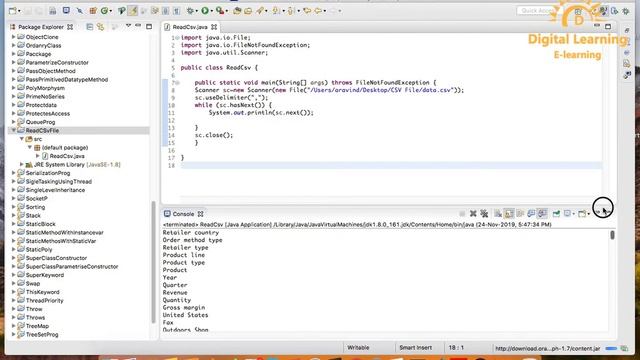This screenshot has height=360, width=640.
Task: Expand the PolyMorphysm project
Action: [13, 88]
